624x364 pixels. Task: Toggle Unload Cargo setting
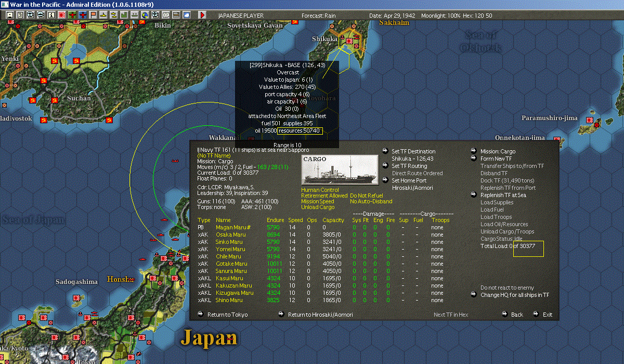[x=318, y=207]
